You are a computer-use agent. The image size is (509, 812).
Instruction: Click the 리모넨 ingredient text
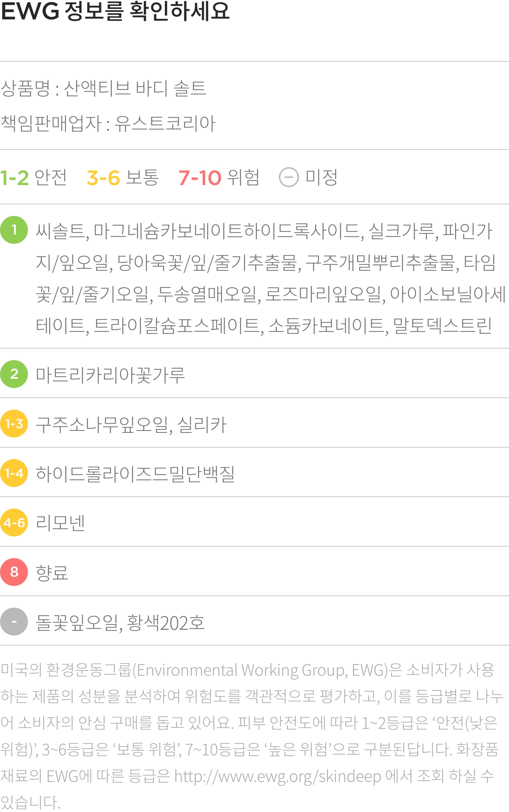[x=61, y=523]
